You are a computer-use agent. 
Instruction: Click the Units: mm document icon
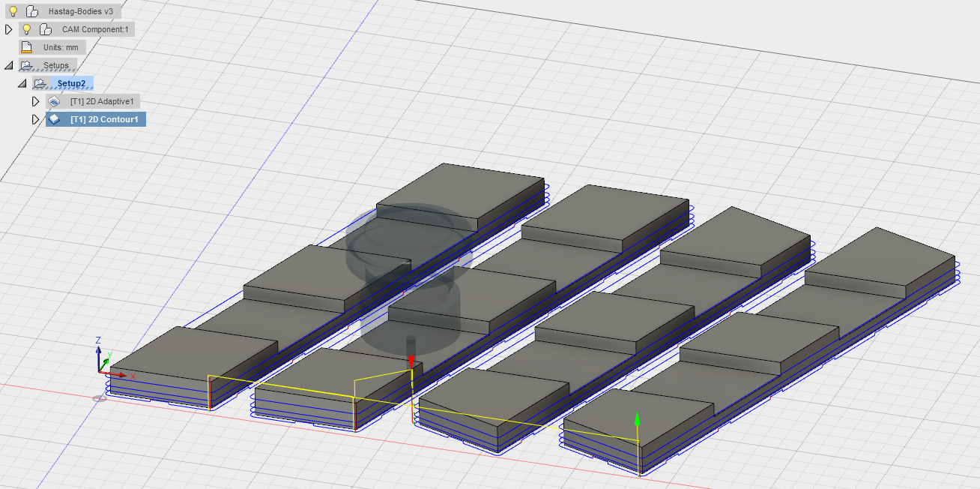point(27,46)
